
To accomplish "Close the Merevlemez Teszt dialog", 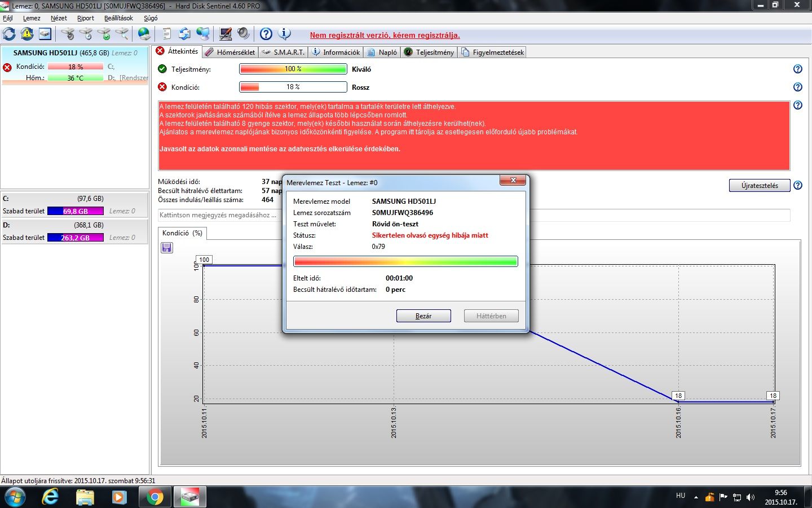I will 513,180.
